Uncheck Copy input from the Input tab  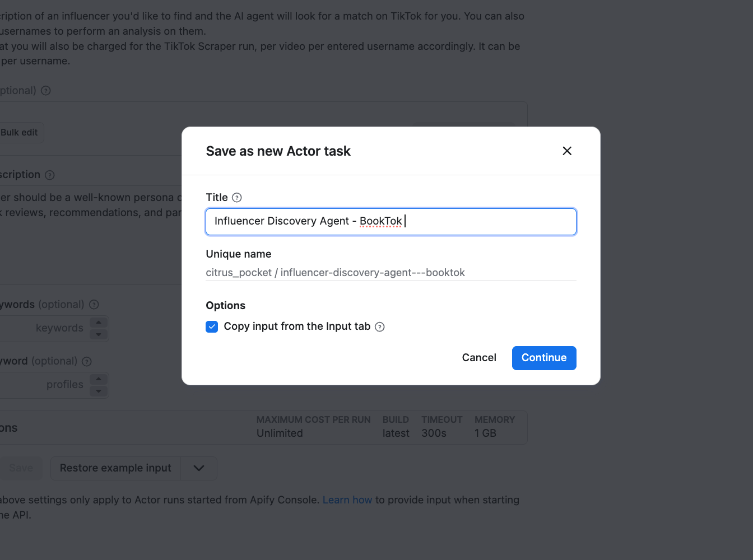coord(212,326)
